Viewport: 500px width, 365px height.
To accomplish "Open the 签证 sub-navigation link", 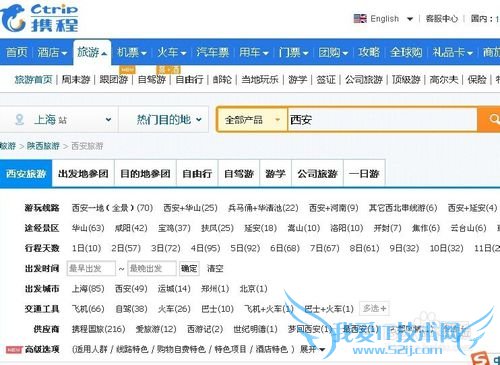I will [326, 79].
